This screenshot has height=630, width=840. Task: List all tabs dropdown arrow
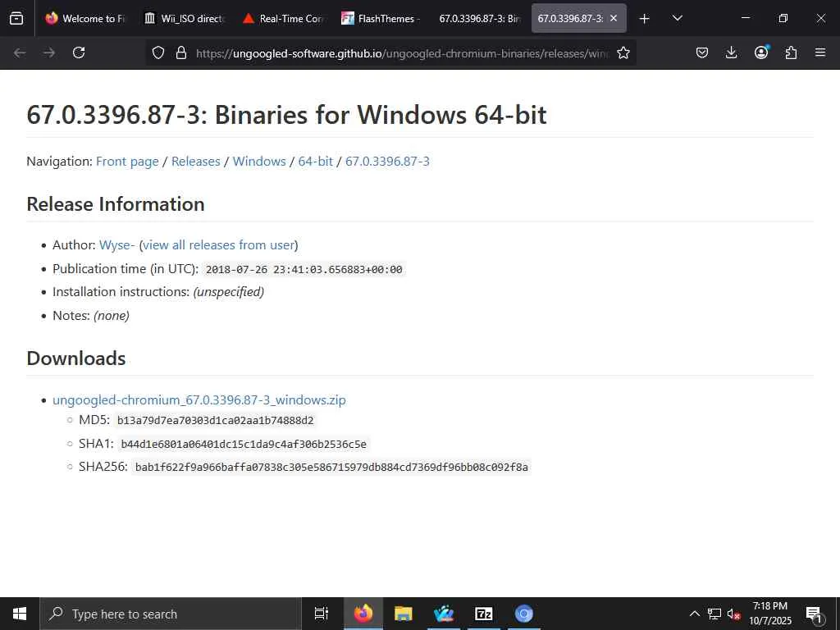click(677, 18)
